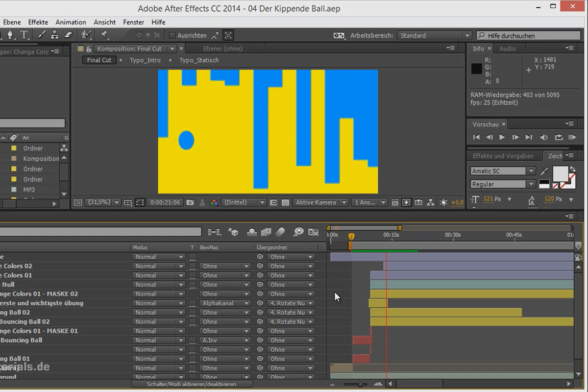
Task: Switch to Effekte und Vorgaben tab
Action: (x=503, y=156)
